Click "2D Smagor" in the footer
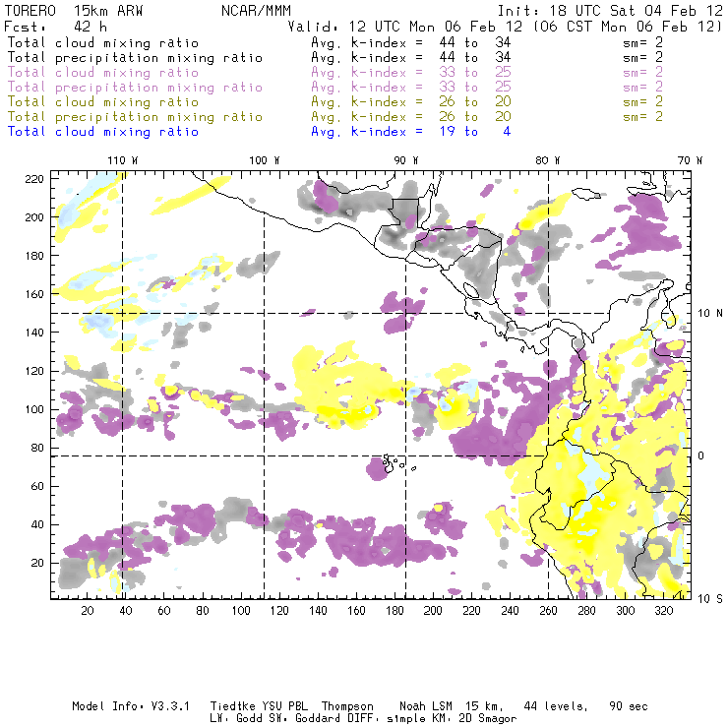This screenshot has width=728, height=728. 488,719
